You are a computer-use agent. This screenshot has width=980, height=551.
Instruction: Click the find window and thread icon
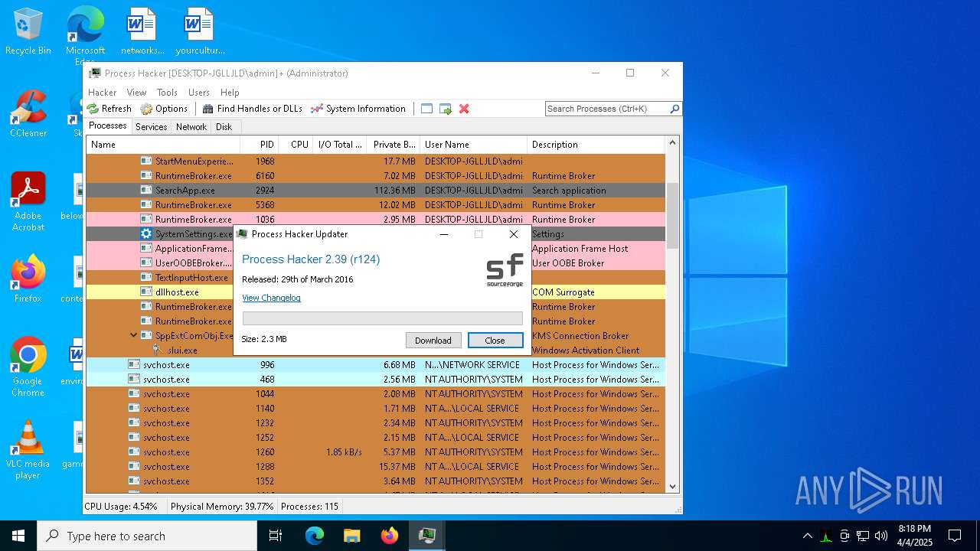446,109
